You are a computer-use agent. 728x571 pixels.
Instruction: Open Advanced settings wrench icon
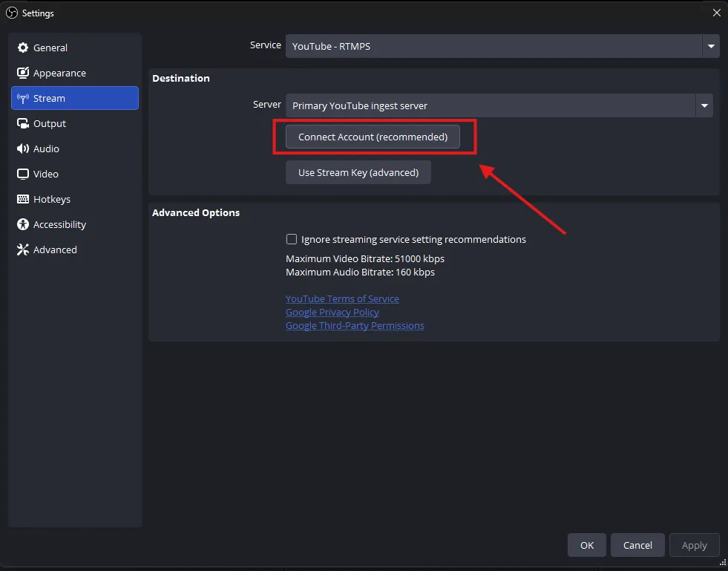(22, 249)
